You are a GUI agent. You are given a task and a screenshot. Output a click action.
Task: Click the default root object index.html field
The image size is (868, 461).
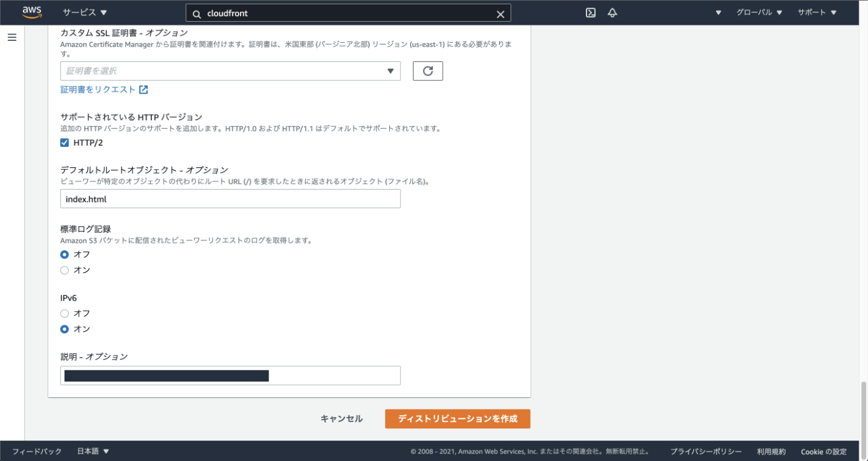231,199
